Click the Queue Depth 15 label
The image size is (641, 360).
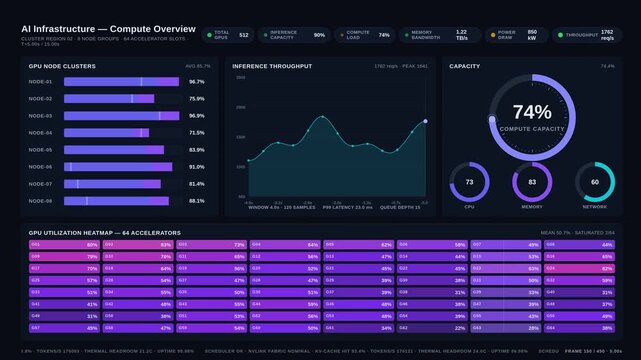tap(400, 208)
